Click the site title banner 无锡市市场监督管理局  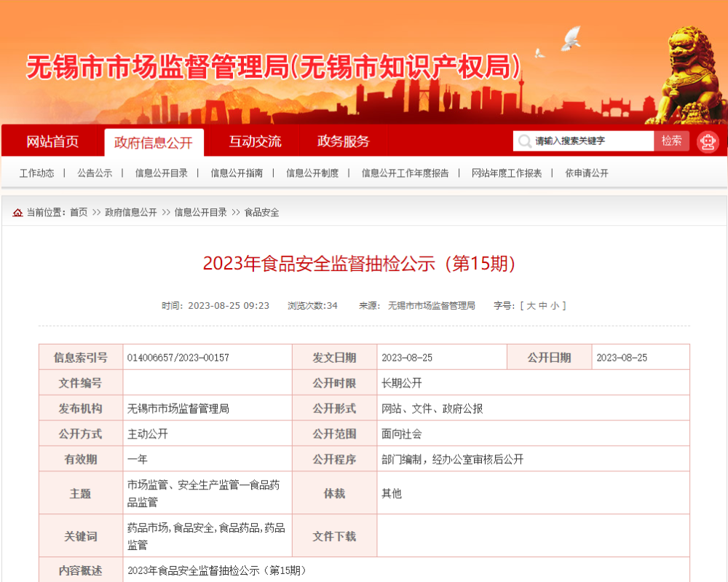pyautogui.click(x=274, y=66)
